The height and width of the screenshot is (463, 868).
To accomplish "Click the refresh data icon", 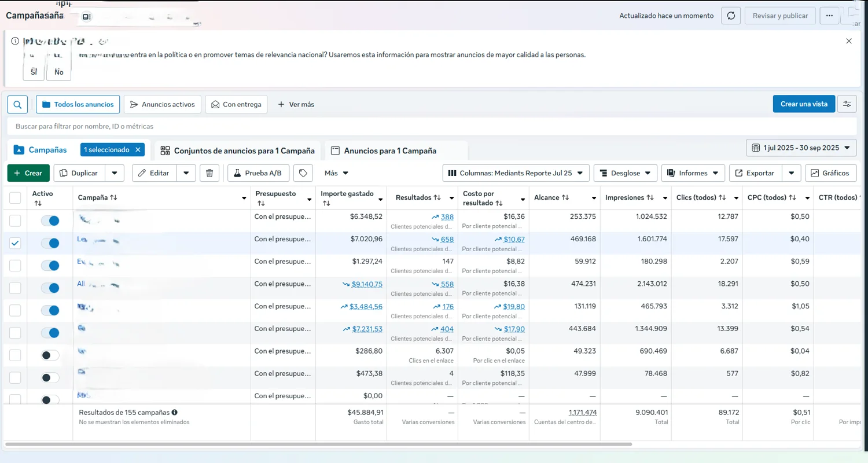I will click(731, 16).
